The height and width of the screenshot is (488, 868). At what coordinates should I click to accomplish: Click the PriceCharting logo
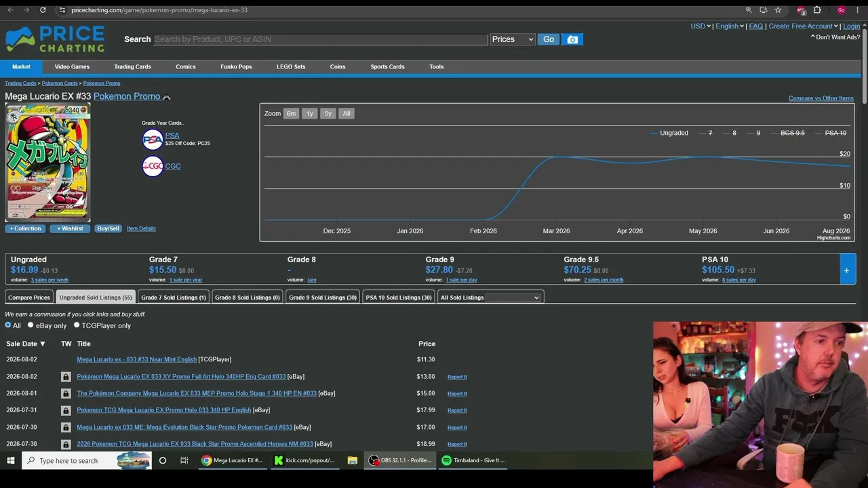pyautogui.click(x=55, y=39)
